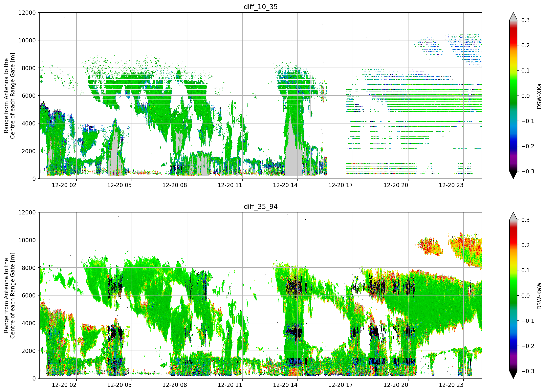The image size is (546, 392).
Task: Click the DSW-KaW colorbar gradient
Action: 513,295
